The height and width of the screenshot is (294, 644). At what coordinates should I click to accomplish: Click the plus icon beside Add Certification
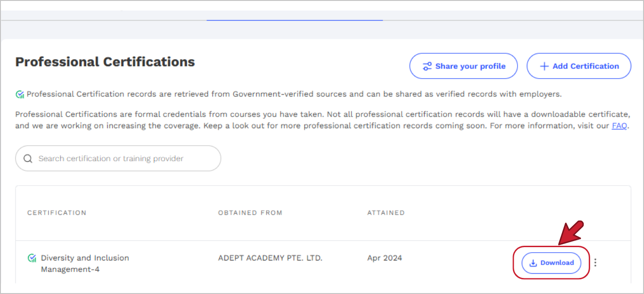(x=544, y=66)
